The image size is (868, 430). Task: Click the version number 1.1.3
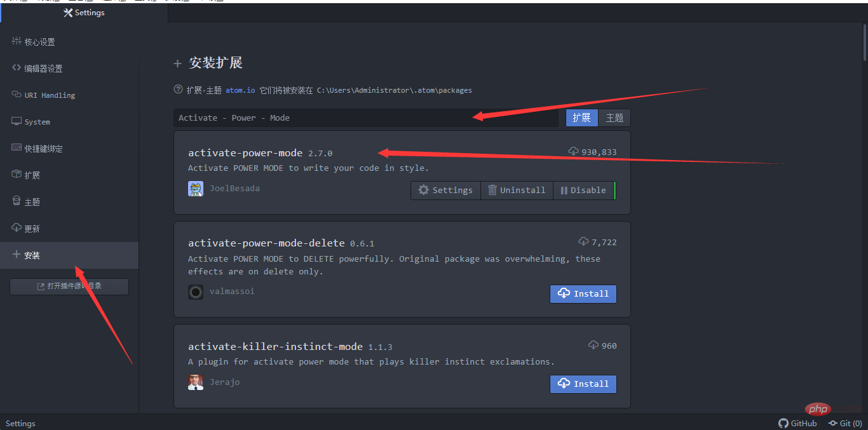click(x=380, y=347)
